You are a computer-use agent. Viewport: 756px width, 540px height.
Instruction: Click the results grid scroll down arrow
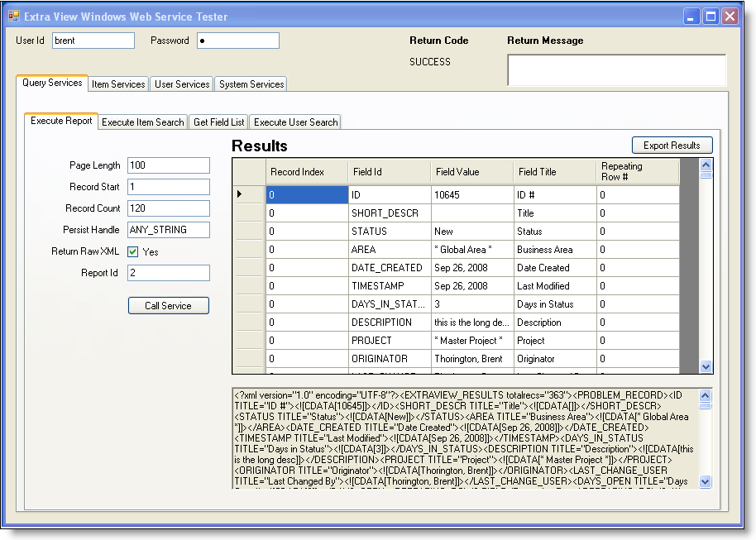pyautogui.click(x=706, y=367)
